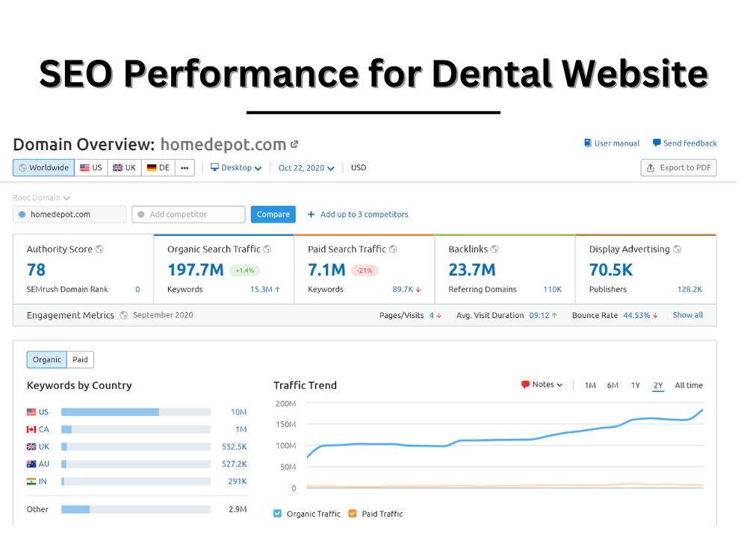This screenshot has width=747, height=560.
Task: Open the Notes dropdown
Action: point(542,385)
